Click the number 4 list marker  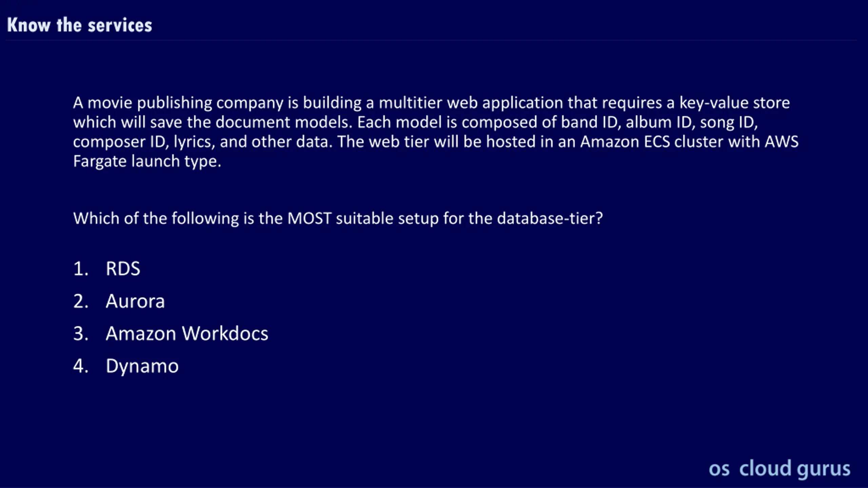point(81,366)
